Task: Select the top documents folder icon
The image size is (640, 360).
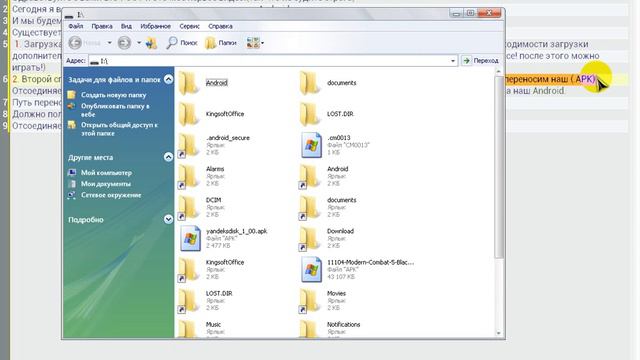Action: 309,83
